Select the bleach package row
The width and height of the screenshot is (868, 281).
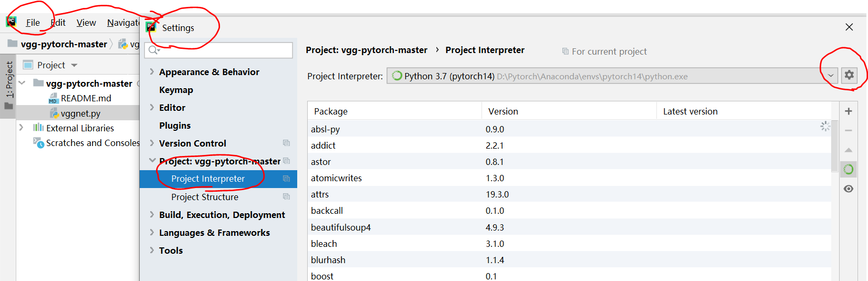coord(569,243)
